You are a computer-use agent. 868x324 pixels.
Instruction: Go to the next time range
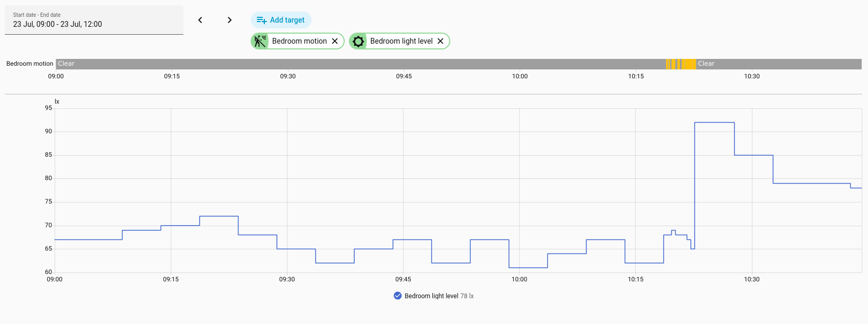[x=230, y=20]
